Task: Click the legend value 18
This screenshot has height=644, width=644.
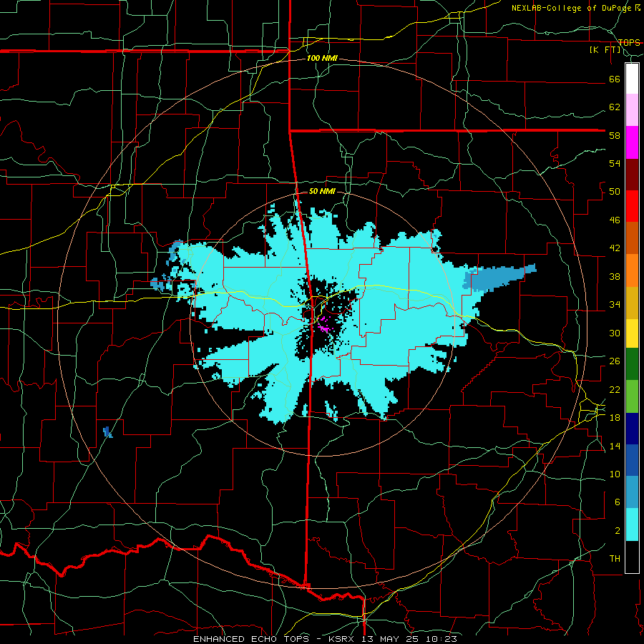Action: click(x=615, y=418)
